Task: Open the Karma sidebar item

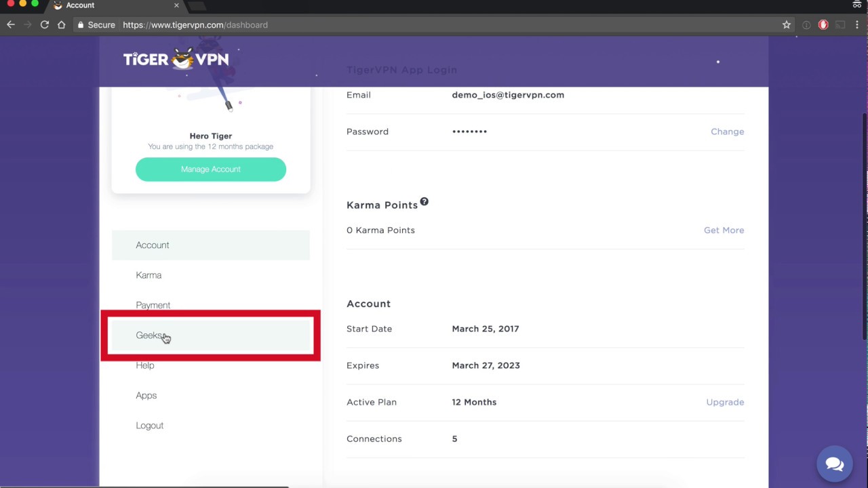Action: (x=211, y=275)
